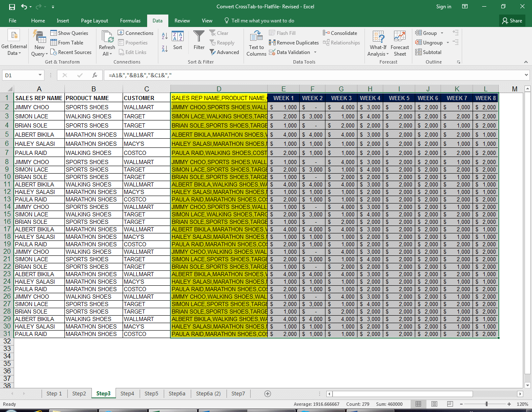Image resolution: width=532 pixels, height=412 pixels.
Task: Expand the formula bar
Action: coord(527,75)
